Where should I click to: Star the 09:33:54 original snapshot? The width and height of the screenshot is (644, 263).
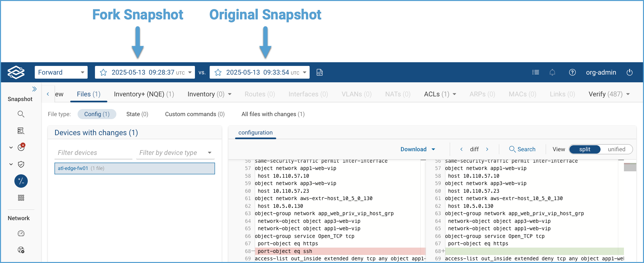pyautogui.click(x=218, y=72)
